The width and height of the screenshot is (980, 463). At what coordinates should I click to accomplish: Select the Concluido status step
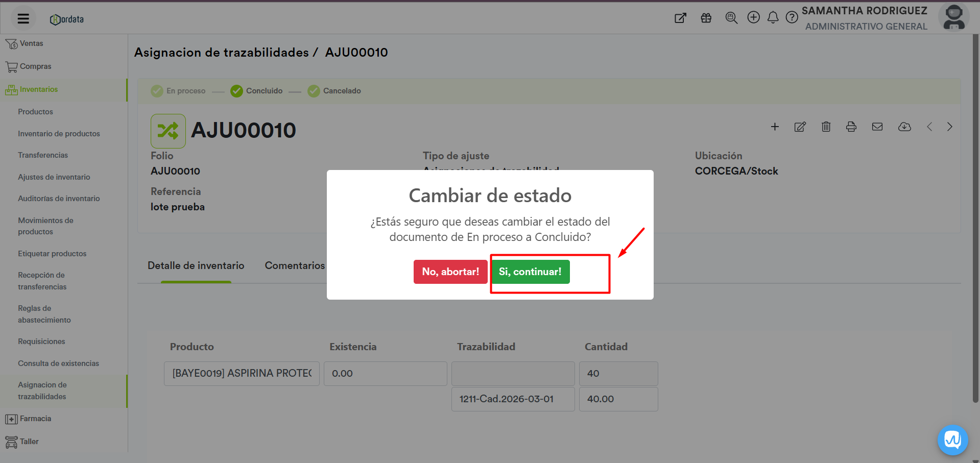[x=256, y=91]
